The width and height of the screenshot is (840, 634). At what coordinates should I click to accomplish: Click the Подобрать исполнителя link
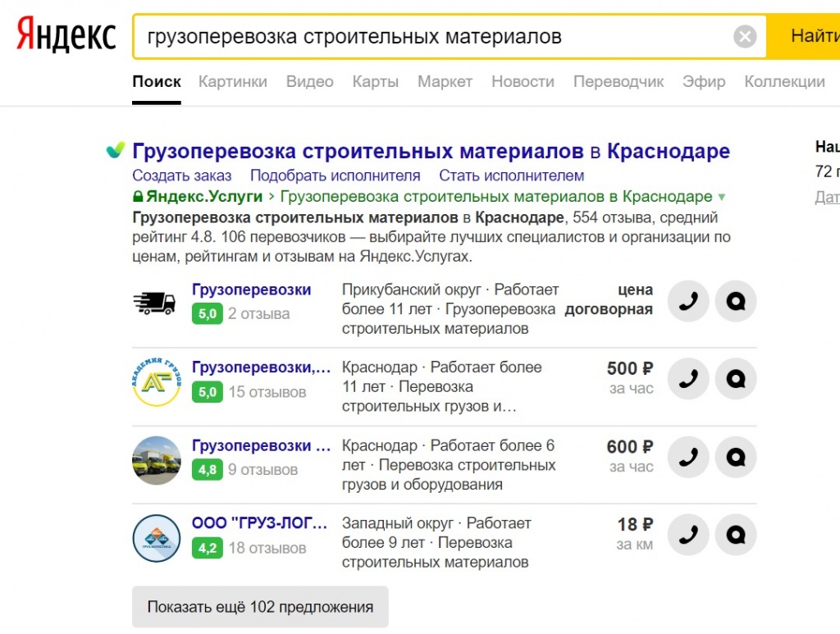(x=335, y=176)
